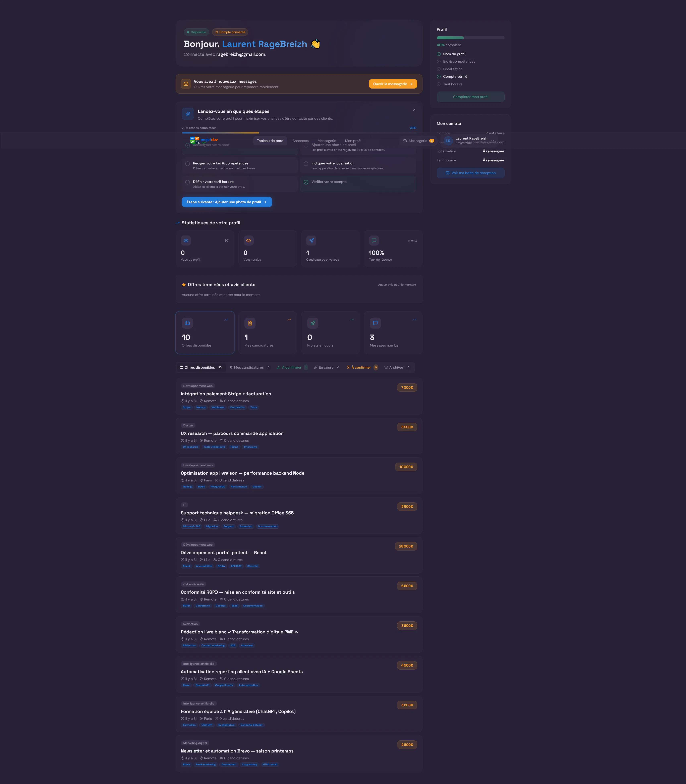The height and width of the screenshot is (784, 686).
Task: Open the Mon profil nav tab
Action: pos(353,141)
